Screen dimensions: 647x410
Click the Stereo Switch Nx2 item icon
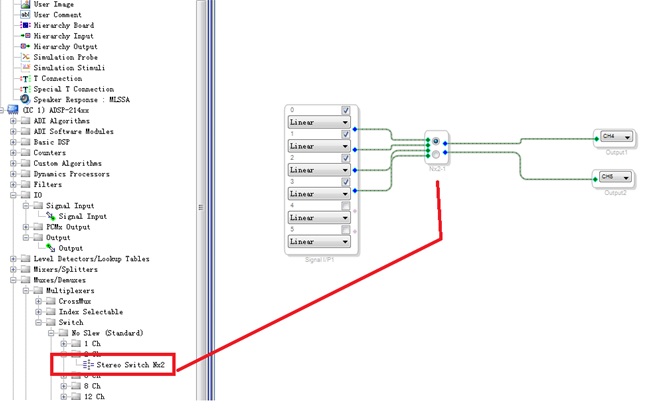click(x=88, y=364)
